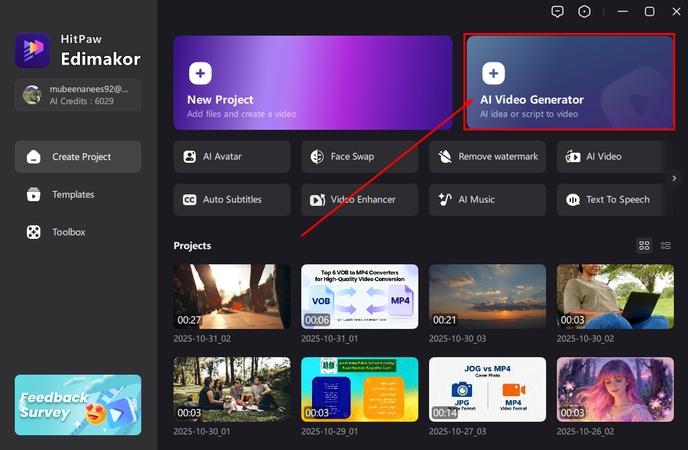Open the Video Enhancer tool

click(359, 200)
